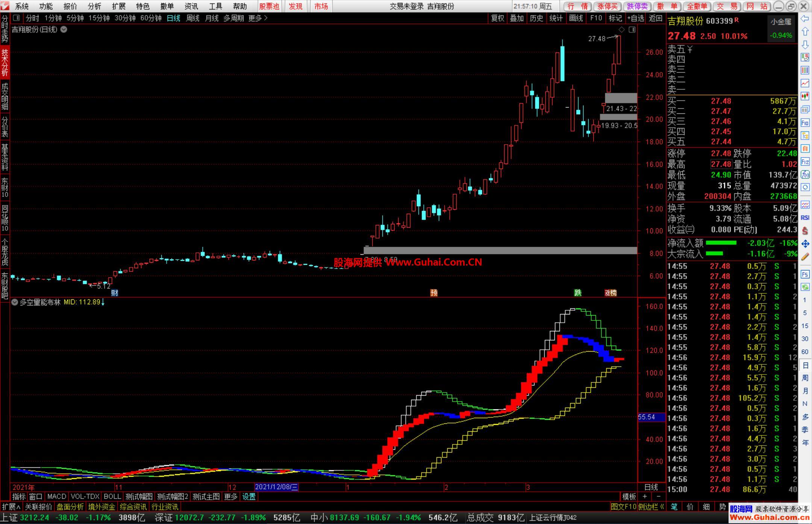The height and width of the screenshot is (524, 812).
Task: Open the colored grid table icon
Action: 805,70
